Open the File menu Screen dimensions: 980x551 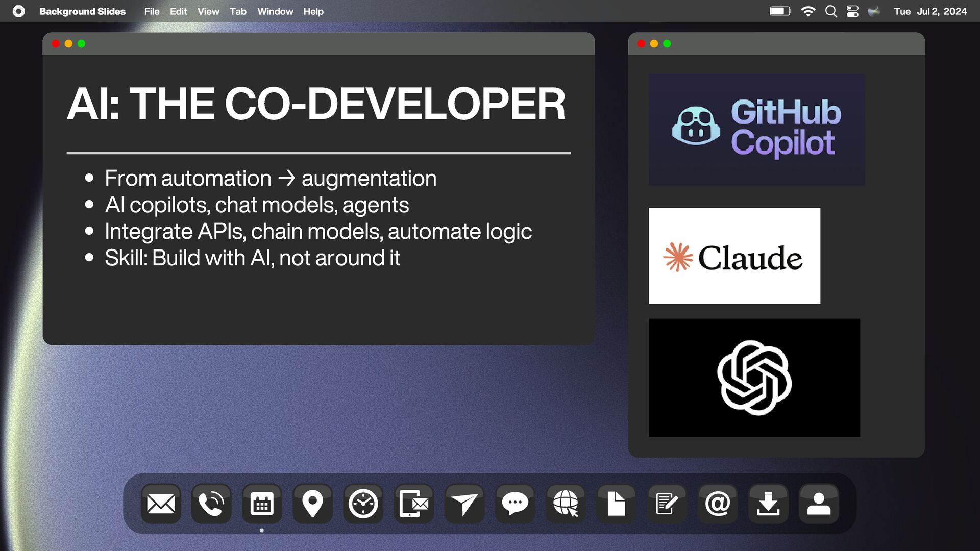[x=152, y=11]
